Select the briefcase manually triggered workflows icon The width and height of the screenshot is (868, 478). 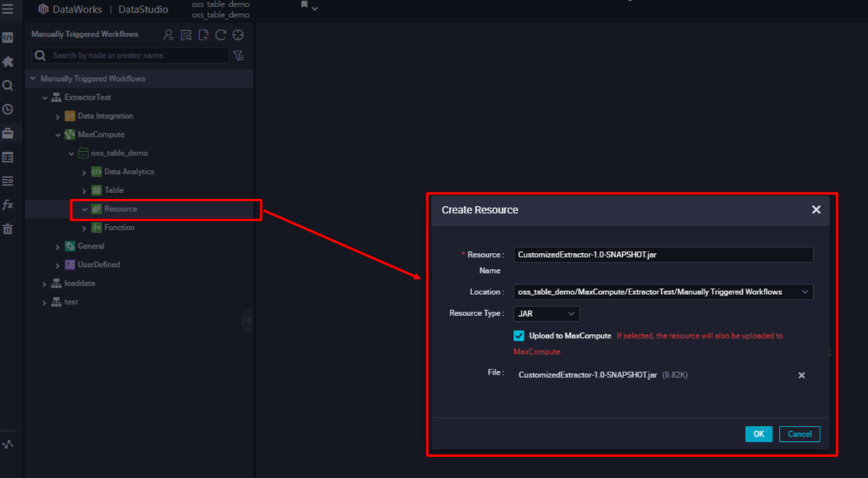point(7,133)
